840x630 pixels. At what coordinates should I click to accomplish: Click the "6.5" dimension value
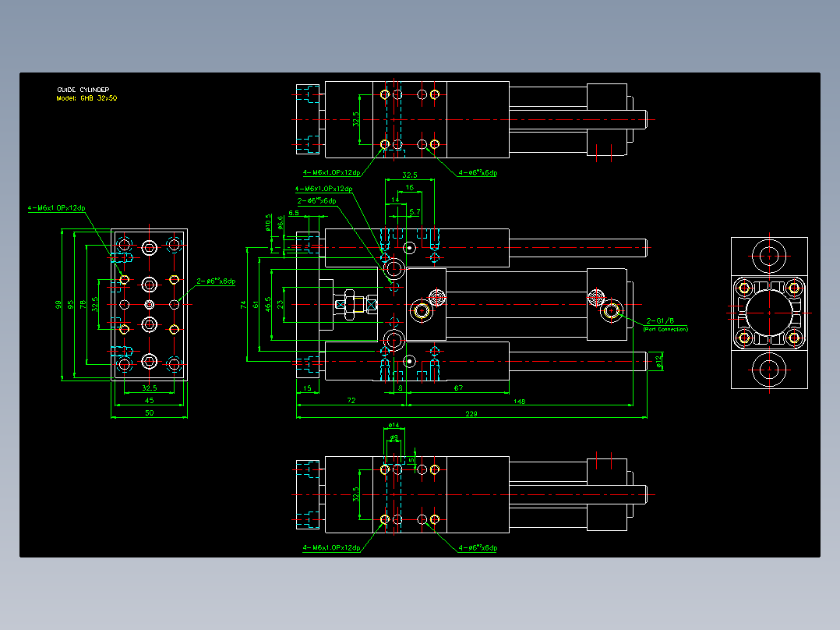coord(294,213)
